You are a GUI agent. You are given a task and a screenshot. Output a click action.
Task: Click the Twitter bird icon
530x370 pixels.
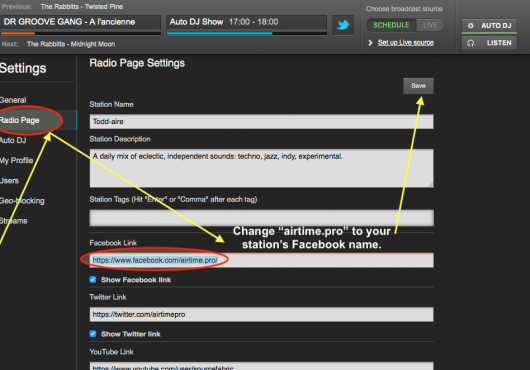click(x=343, y=25)
